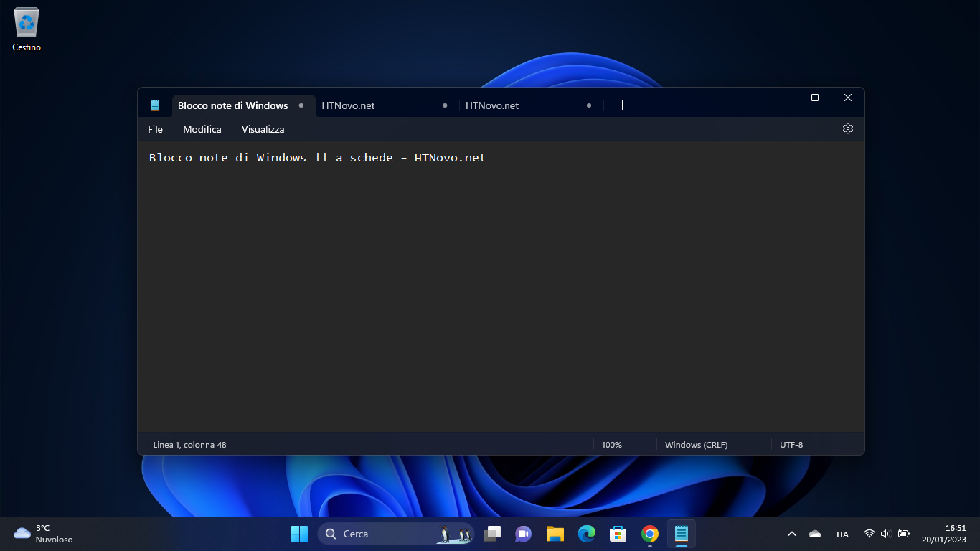
Task: Open Task View in the taskbar
Action: coord(492,534)
